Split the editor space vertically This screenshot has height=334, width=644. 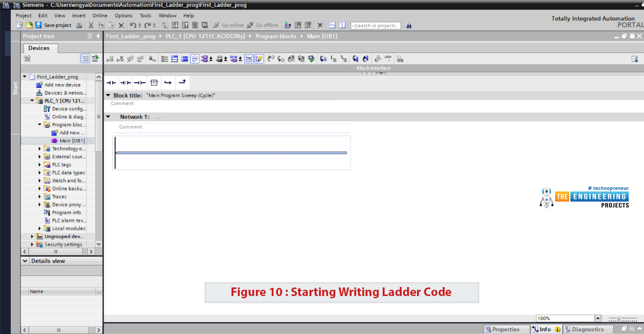coord(343,25)
